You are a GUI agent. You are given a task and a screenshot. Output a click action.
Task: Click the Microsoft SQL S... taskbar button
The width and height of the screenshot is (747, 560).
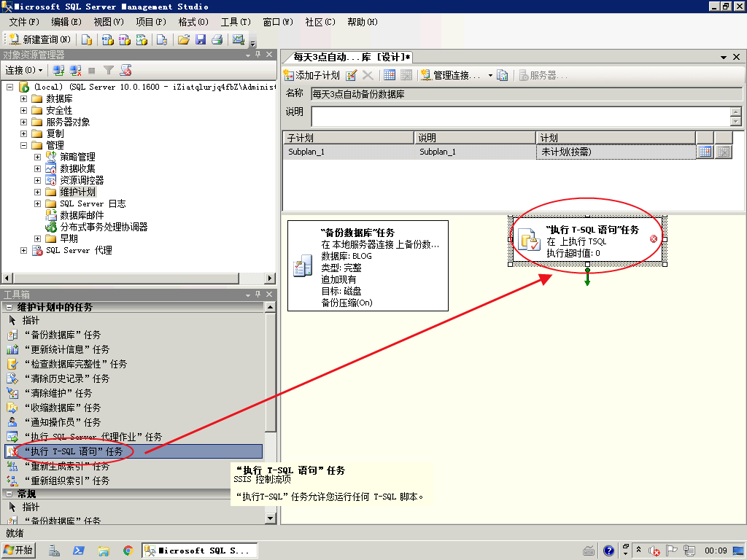tap(200, 551)
